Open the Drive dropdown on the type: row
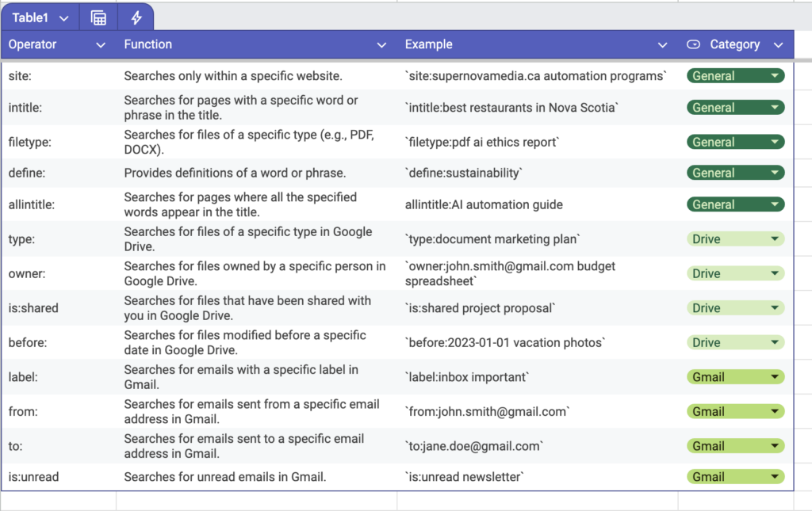 pyautogui.click(x=775, y=238)
